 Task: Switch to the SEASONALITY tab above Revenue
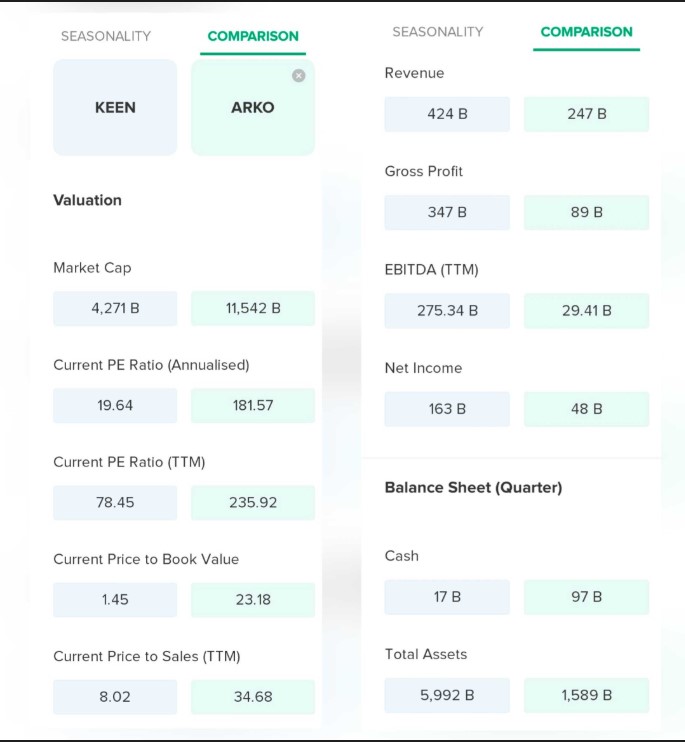point(438,32)
